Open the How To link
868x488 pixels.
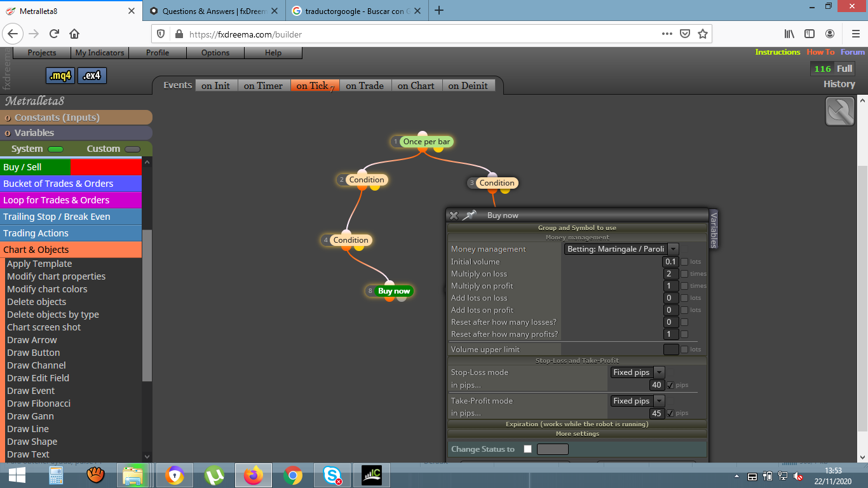820,52
